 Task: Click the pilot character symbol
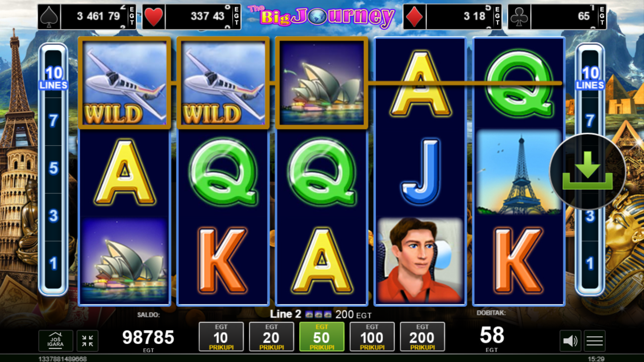(420, 260)
